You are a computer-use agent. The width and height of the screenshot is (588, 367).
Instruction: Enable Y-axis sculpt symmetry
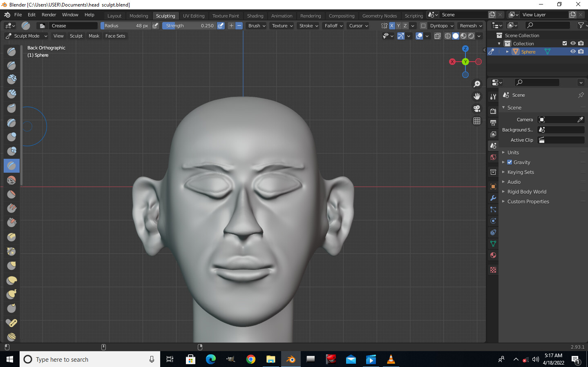(398, 25)
